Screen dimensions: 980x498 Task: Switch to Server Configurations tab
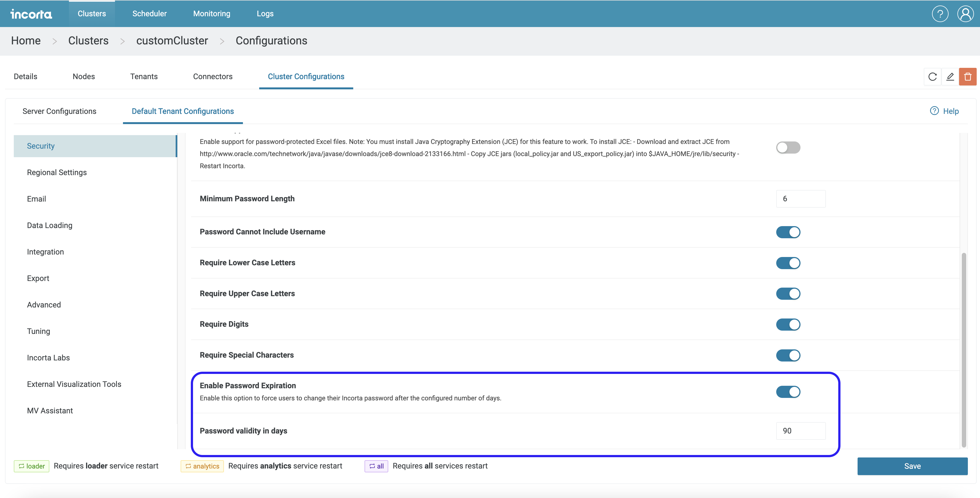(59, 111)
